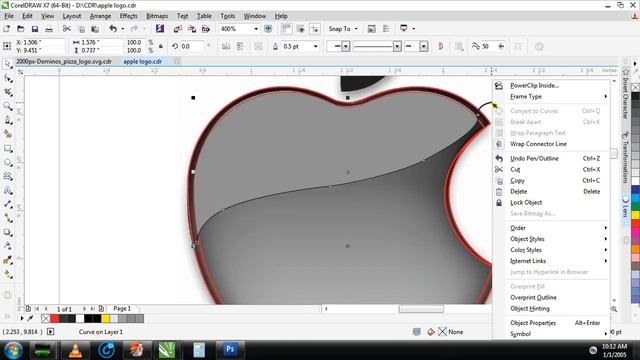Click the Search Content toolbar icon
This screenshot has height=360, width=640.
(x=160, y=29)
